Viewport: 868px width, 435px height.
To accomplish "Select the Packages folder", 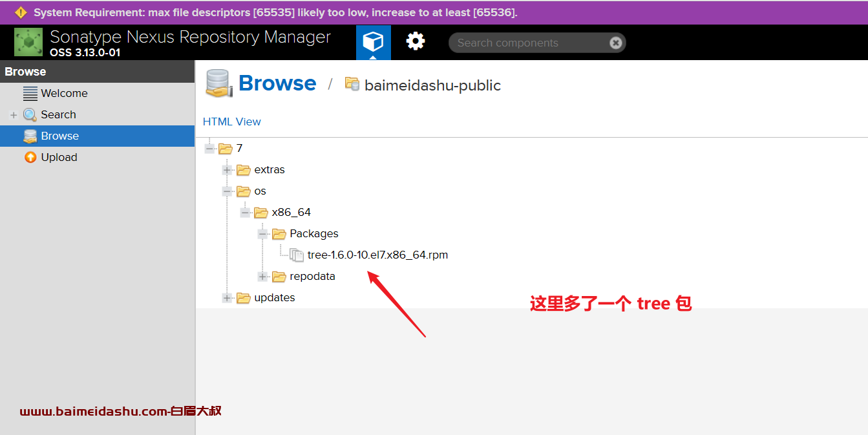I will click(314, 233).
